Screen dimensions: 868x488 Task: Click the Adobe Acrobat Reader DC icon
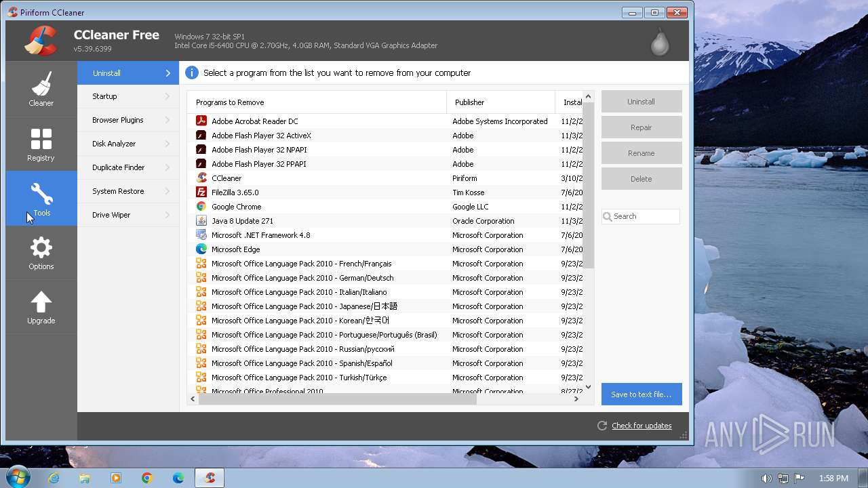coord(201,121)
